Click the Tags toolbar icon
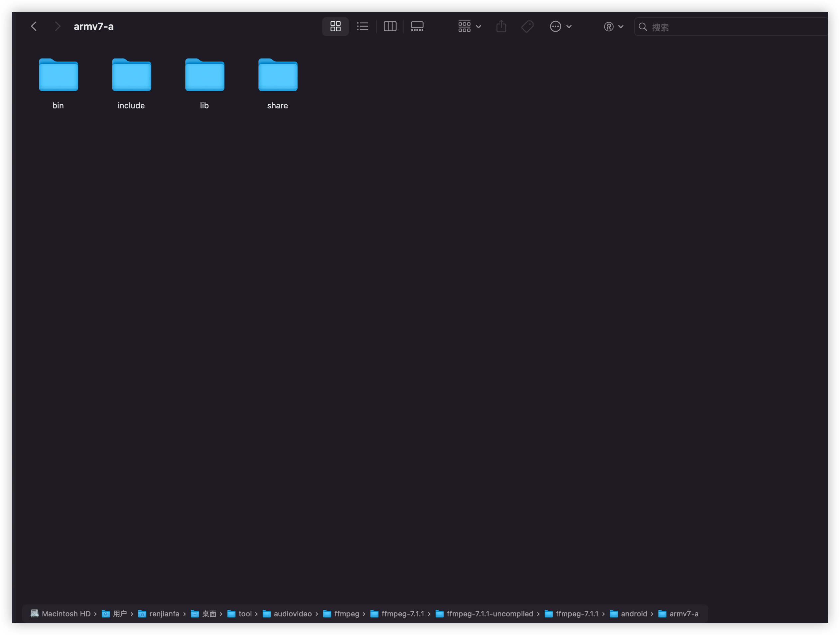Image resolution: width=840 pixels, height=635 pixels. point(527,27)
